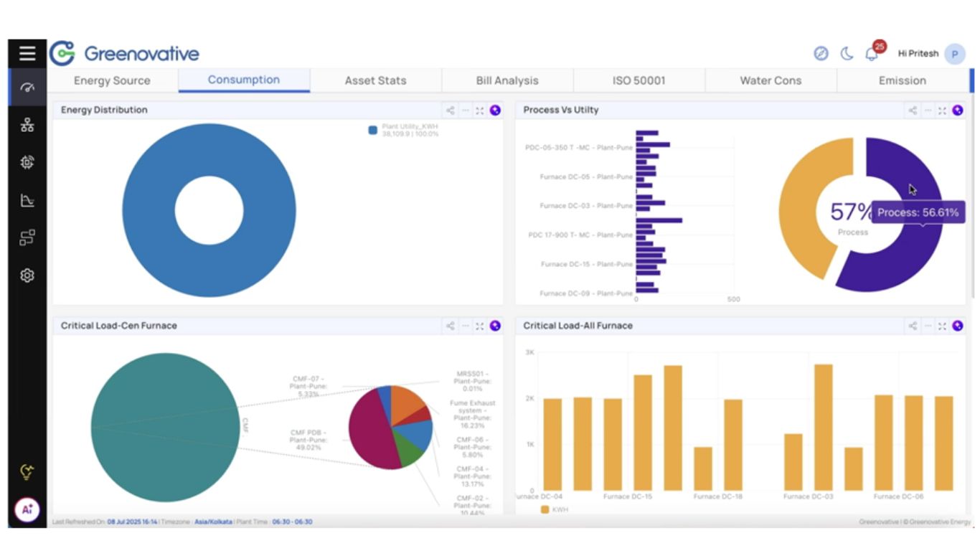The width and height of the screenshot is (980, 551).
Task: Click the Greenovative logo link
Action: [x=125, y=54]
